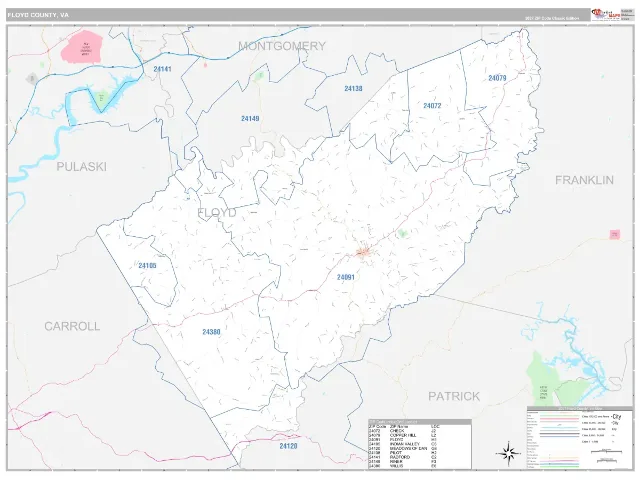Viewport: 640px width, 480px height.
Task: Select ZIP code 24072 on map
Action: click(x=432, y=106)
